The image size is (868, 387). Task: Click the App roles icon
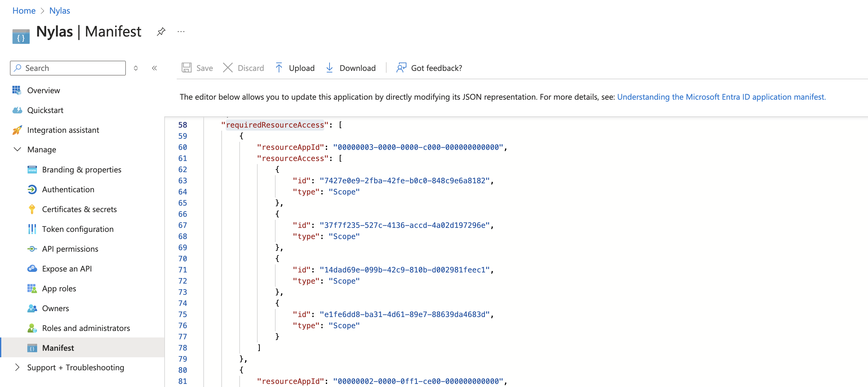(32, 288)
